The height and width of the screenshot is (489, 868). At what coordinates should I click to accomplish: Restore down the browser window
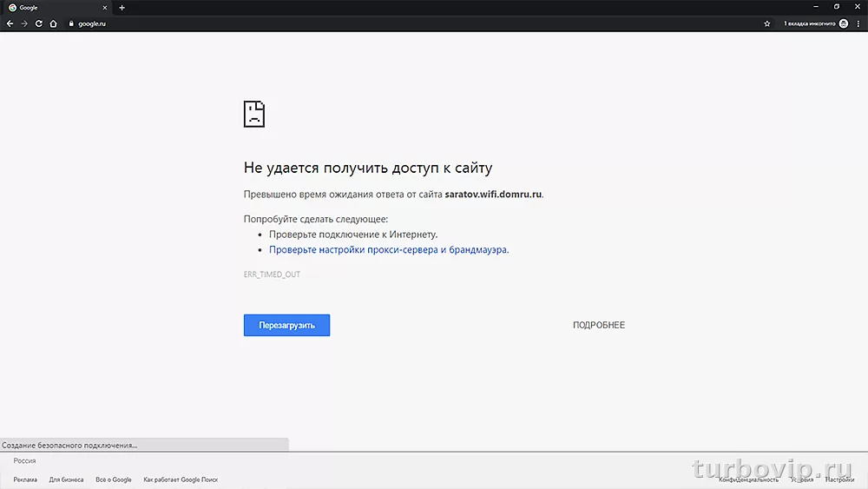[x=837, y=7]
